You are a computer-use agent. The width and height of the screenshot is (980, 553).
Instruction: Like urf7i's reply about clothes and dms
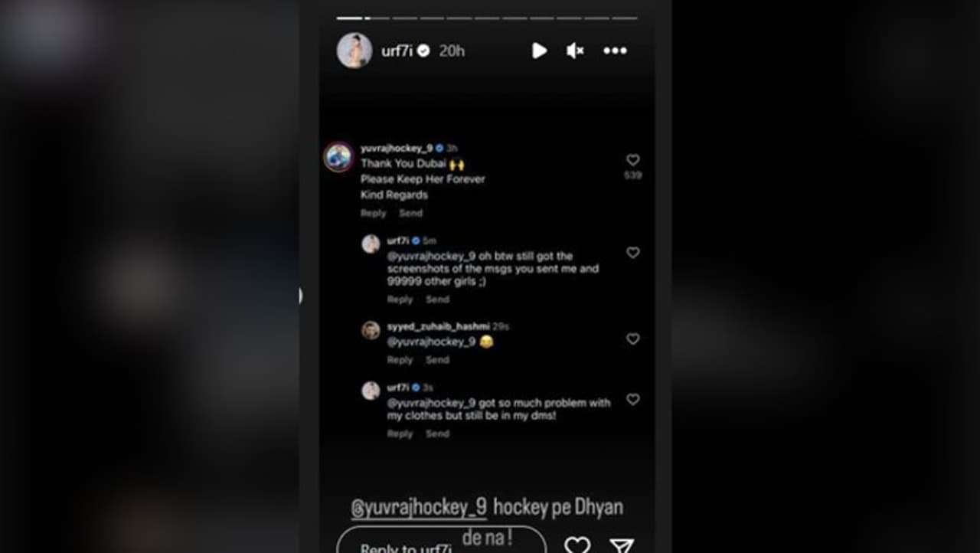632,399
